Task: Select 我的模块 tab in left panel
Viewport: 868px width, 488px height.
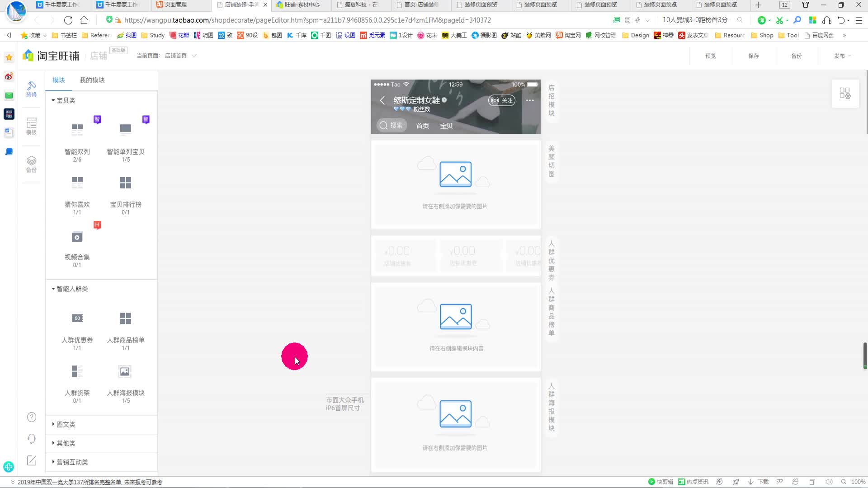Action: [92, 79]
